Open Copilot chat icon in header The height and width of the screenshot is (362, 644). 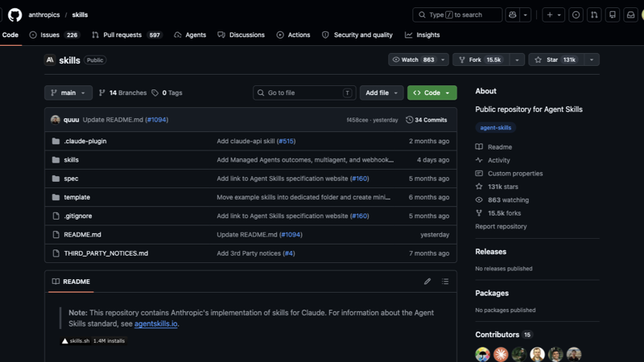(512, 14)
